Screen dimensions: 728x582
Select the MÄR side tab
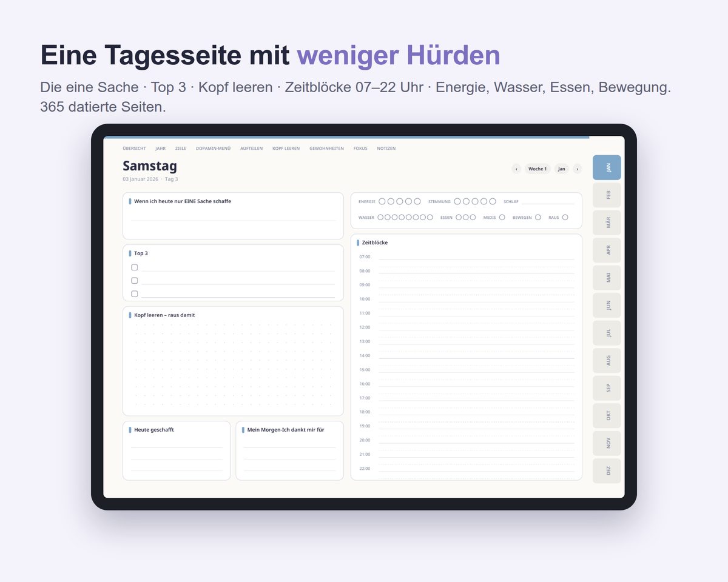tap(607, 222)
